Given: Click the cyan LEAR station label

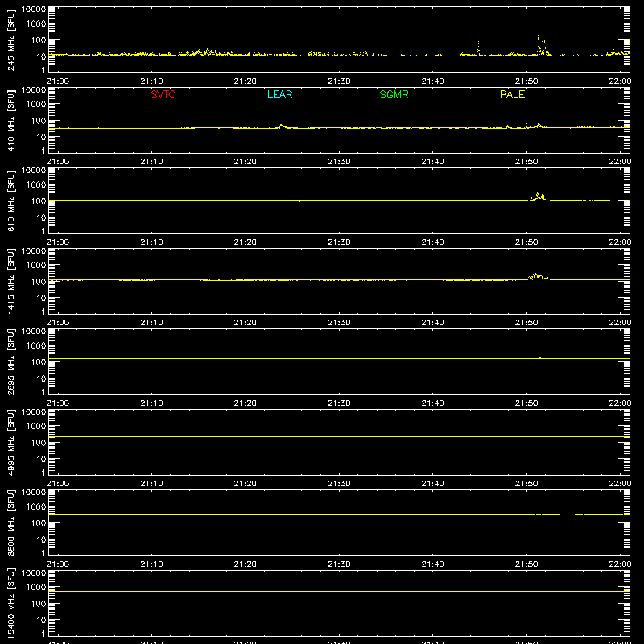Looking at the screenshot, I should 279,94.
